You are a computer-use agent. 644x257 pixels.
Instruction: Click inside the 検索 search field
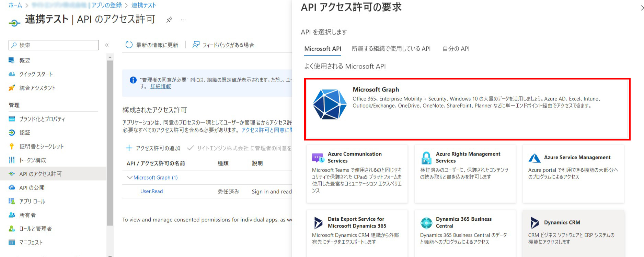[x=54, y=45]
